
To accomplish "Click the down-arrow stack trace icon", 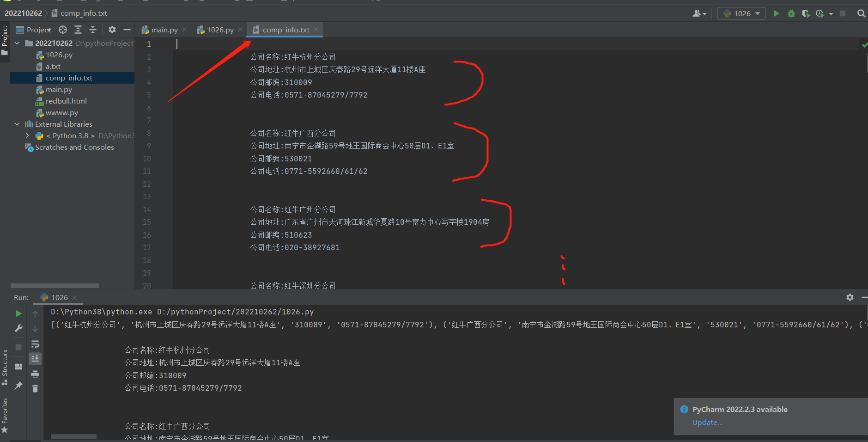I will pos(35,328).
